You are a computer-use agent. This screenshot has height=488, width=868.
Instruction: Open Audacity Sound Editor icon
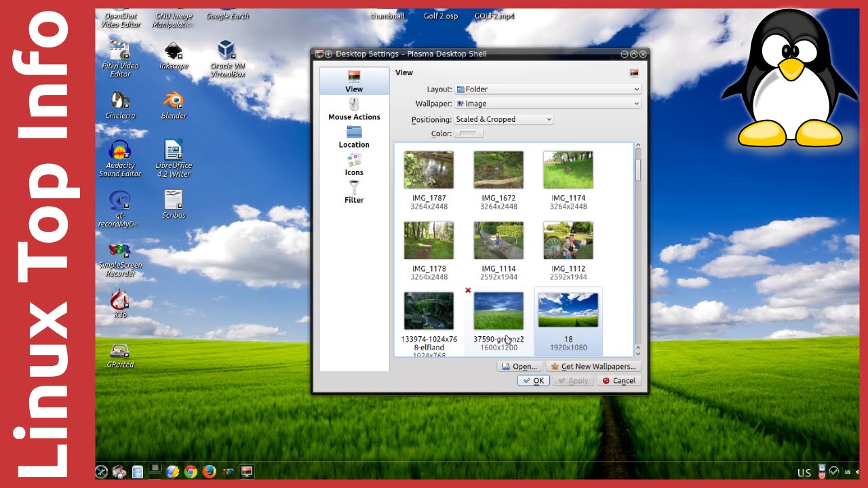[x=120, y=159]
